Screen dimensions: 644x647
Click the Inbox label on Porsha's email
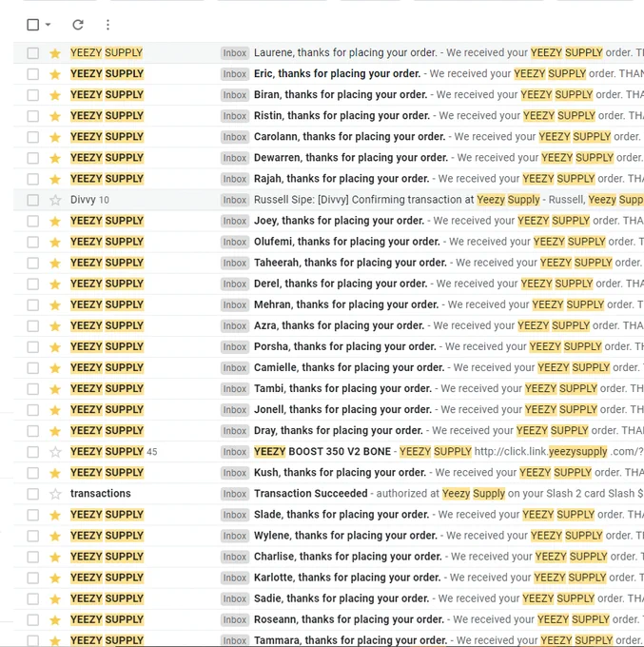pos(235,347)
